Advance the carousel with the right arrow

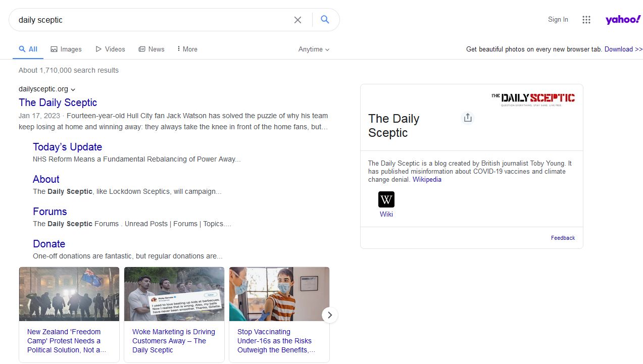(330, 315)
